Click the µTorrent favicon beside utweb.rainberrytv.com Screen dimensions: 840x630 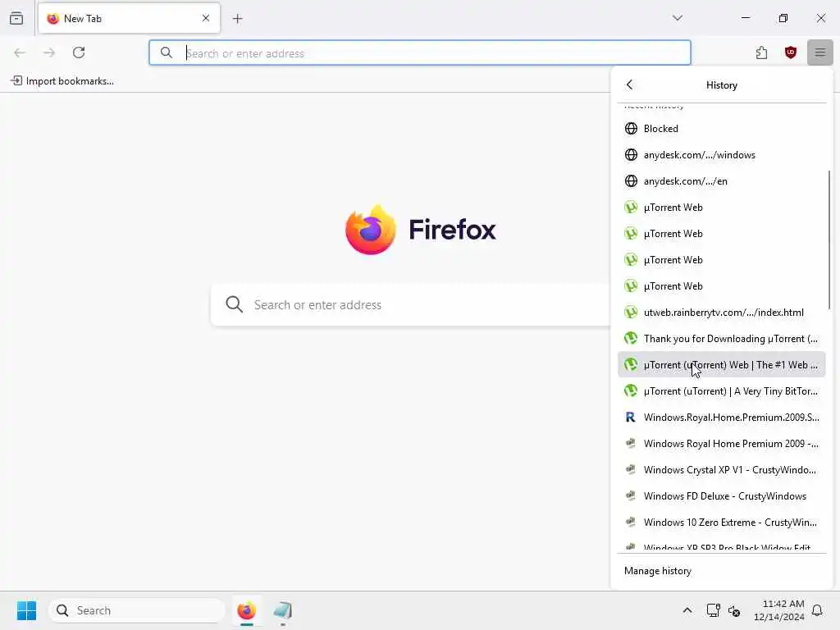(631, 313)
